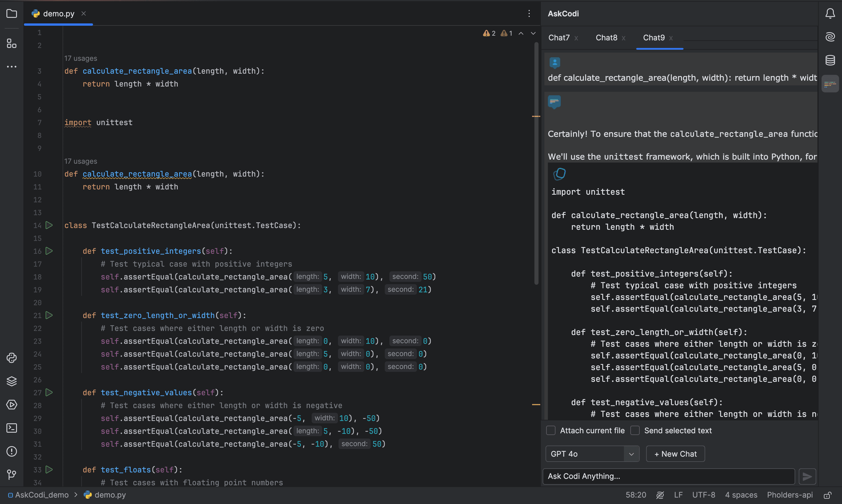
Task: Click the second 17 usages hint
Action: (81, 161)
